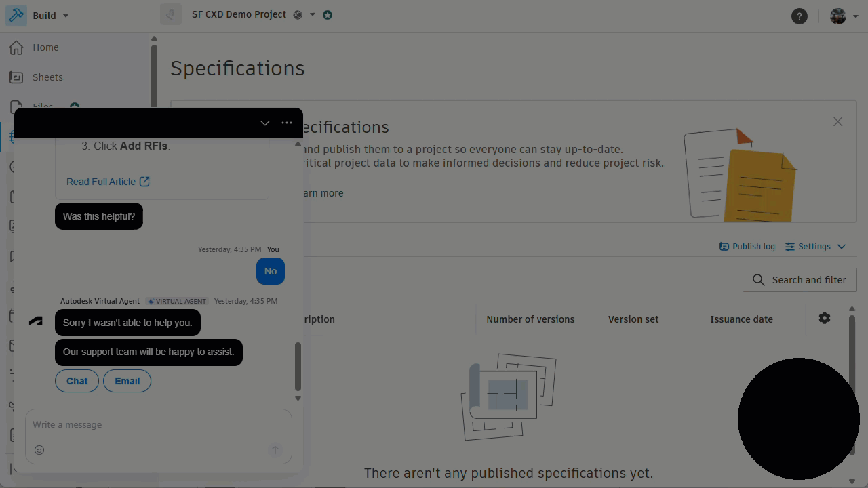Open table column settings gear icon

825,318
